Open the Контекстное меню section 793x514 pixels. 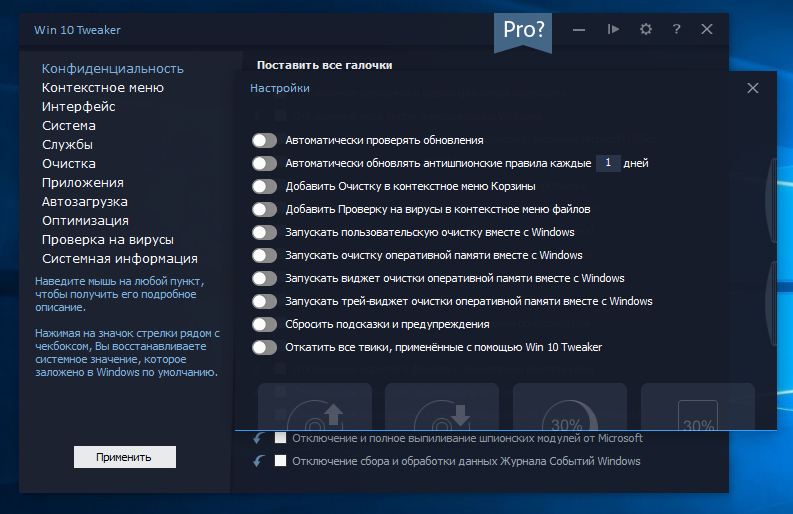103,88
